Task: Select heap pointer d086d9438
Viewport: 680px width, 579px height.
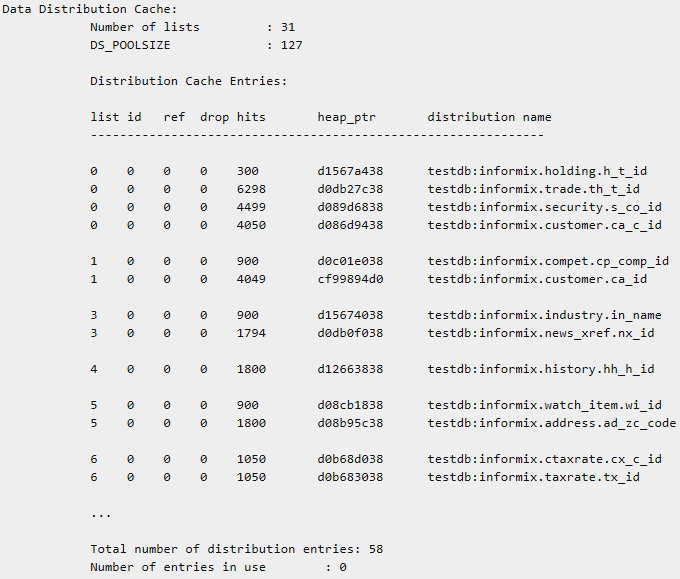Action: tap(350, 225)
